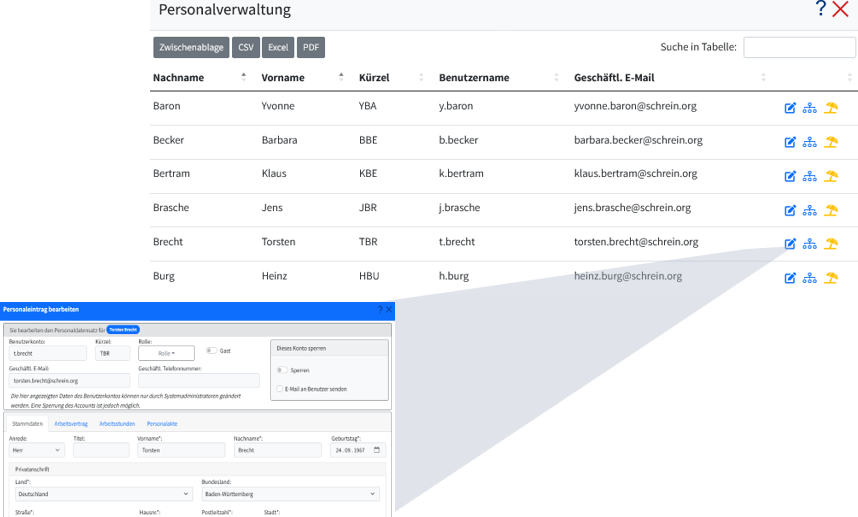Export table as PDF
The height and width of the screenshot is (517, 858).
pyautogui.click(x=311, y=47)
